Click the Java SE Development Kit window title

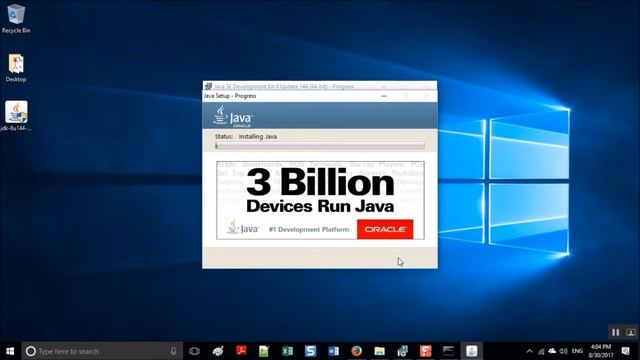click(x=284, y=86)
